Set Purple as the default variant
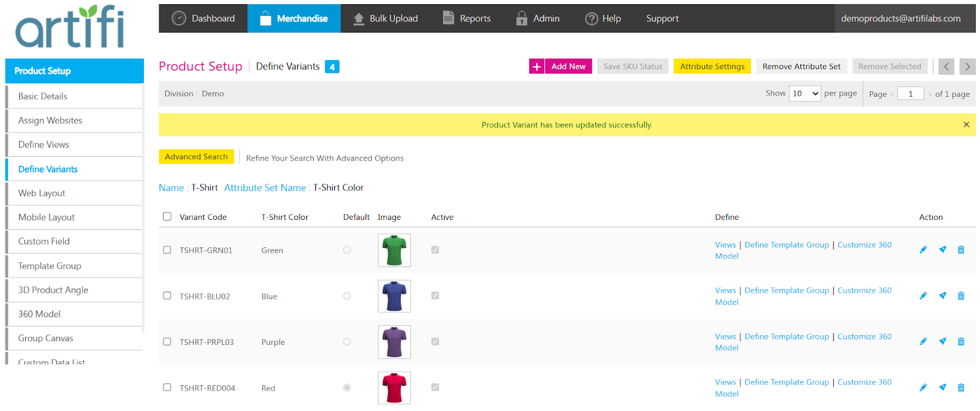The height and width of the screenshot is (411, 980). point(347,342)
